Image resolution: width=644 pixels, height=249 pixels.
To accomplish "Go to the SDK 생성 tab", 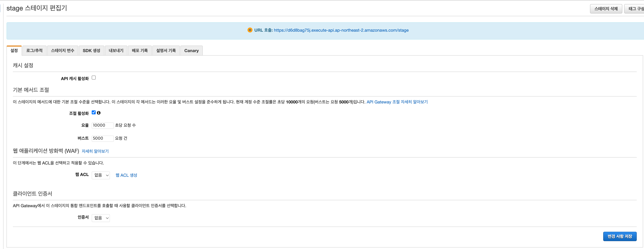I will point(91,50).
